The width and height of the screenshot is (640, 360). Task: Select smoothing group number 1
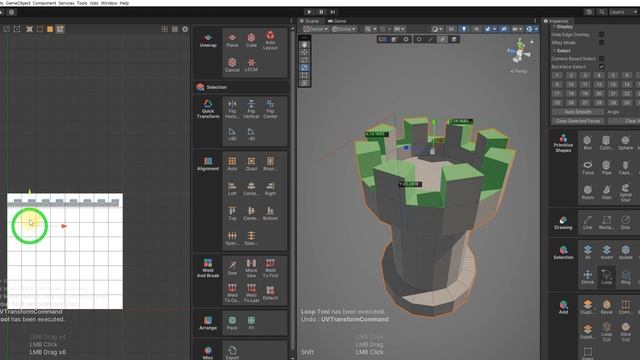pos(557,76)
